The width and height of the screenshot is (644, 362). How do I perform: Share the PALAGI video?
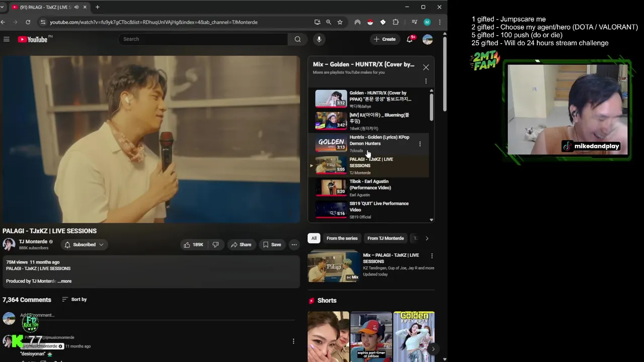coord(241,245)
